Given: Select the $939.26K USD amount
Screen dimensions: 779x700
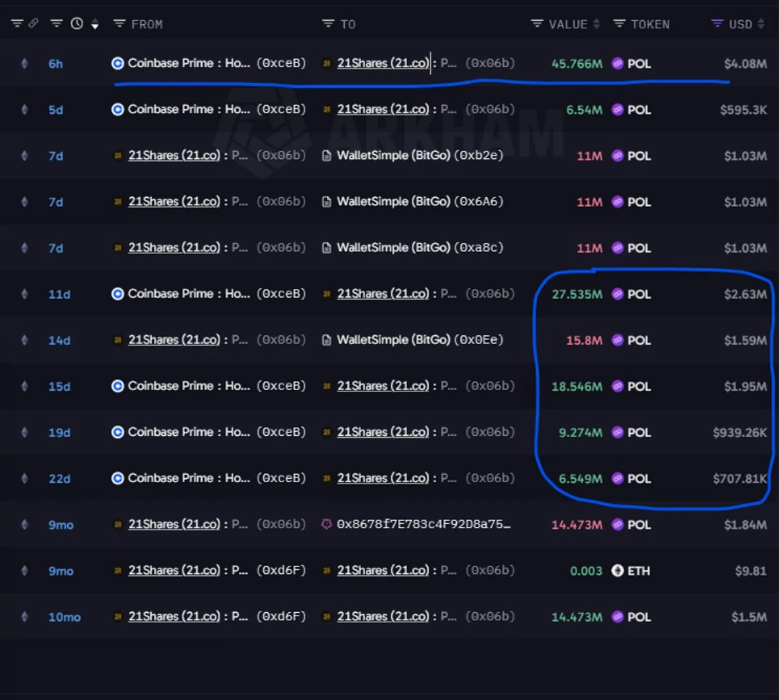Looking at the screenshot, I should pyautogui.click(x=740, y=432).
